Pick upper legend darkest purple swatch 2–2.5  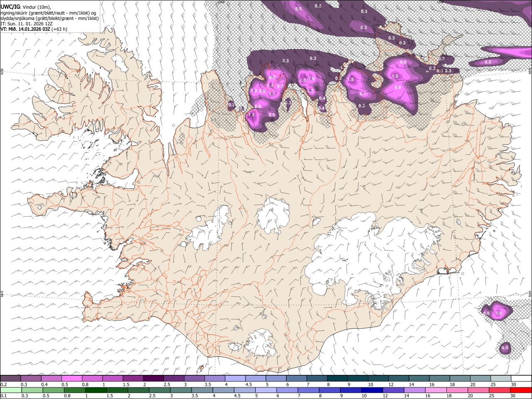153,378
